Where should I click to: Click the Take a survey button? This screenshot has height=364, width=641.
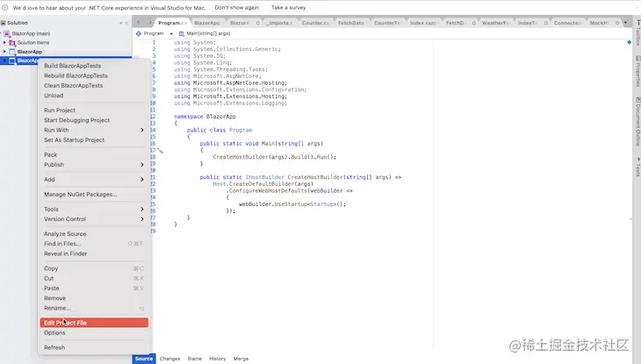pos(289,7)
